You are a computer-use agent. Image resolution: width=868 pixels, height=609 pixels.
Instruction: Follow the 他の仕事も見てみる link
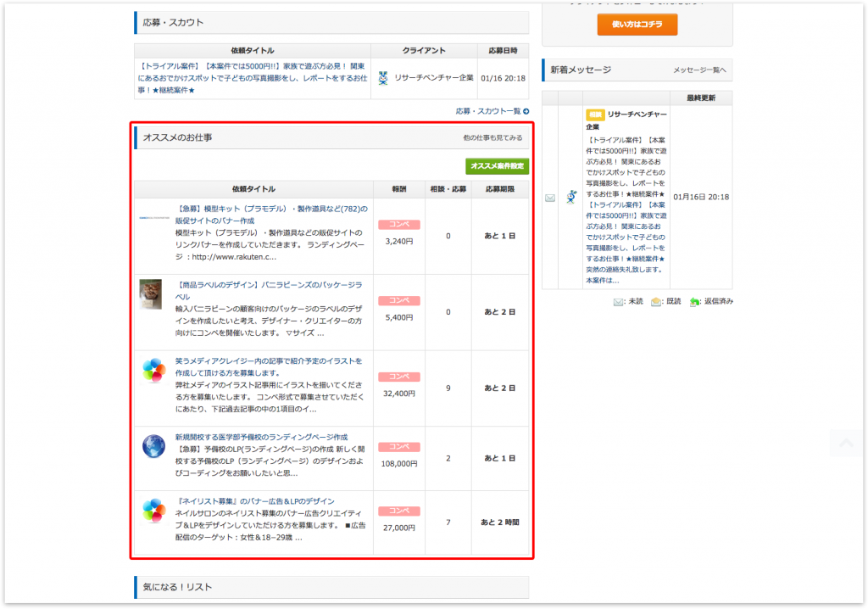[492, 137]
